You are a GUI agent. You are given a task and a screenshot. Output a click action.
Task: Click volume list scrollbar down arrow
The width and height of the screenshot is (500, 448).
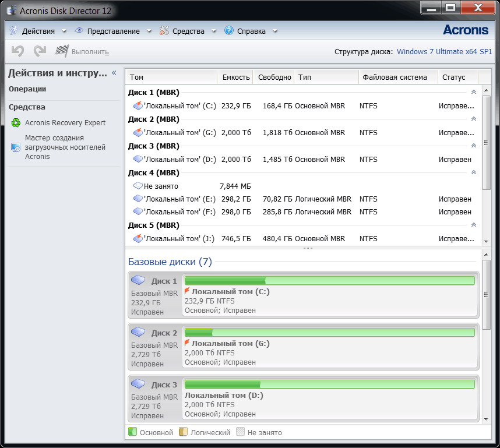pos(486,241)
